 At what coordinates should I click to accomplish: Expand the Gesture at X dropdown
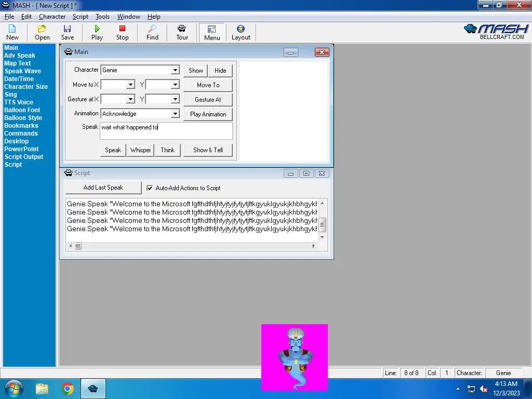(x=130, y=99)
